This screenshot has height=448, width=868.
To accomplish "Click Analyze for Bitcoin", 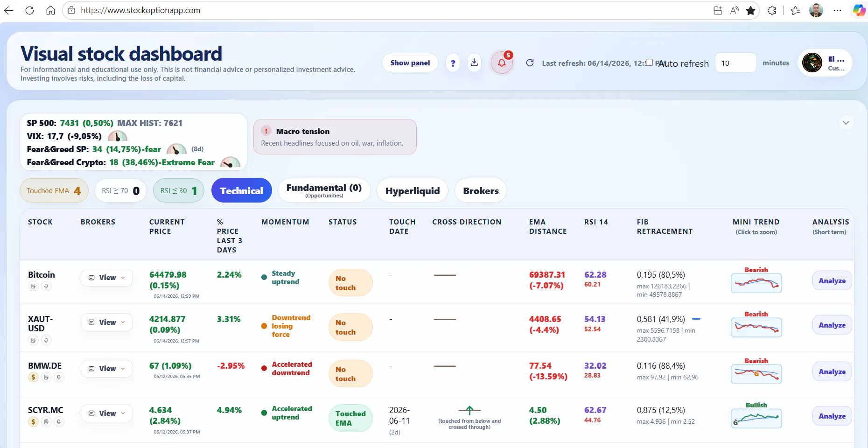I will [x=832, y=280].
